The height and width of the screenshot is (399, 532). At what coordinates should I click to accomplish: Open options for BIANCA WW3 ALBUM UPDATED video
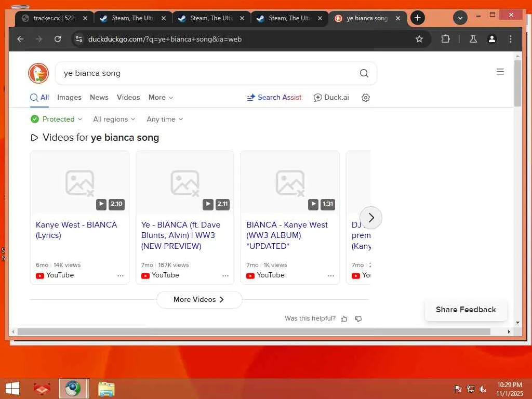[331, 275]
